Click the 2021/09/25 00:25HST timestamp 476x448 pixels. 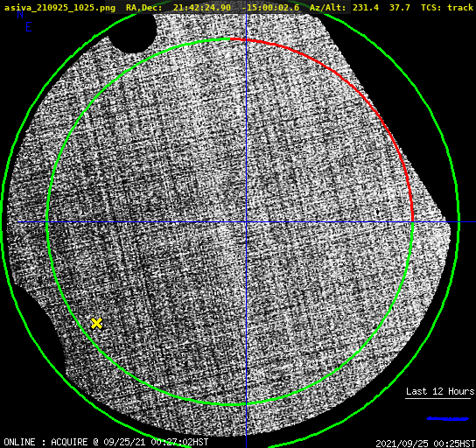pos(425,443)
